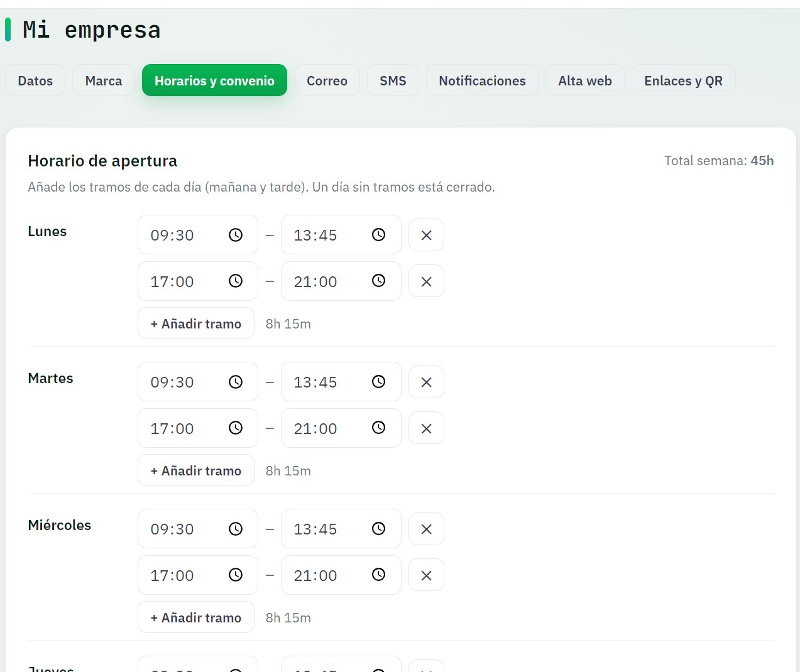Remove Martes morning slot 09:30–13:45
800x672 pixels.
point(426,382)
